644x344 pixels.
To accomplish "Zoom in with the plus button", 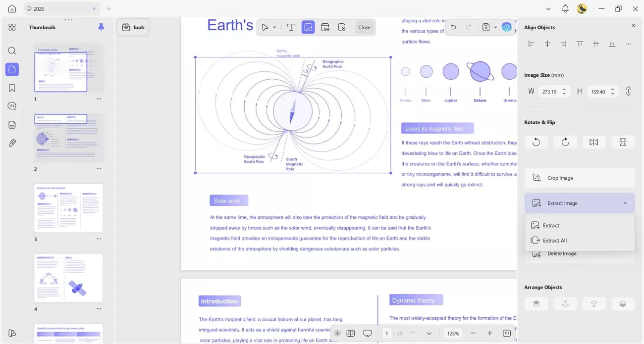I will pos(489,334).
